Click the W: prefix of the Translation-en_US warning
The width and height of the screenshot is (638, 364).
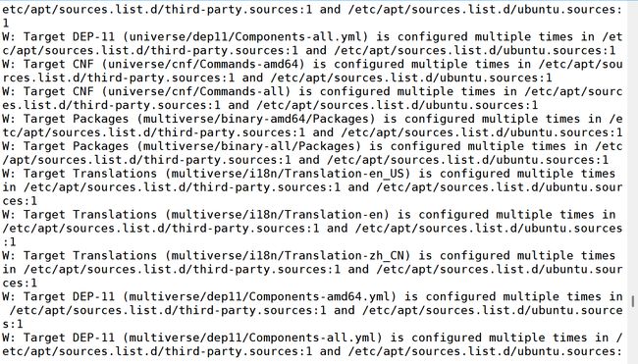[9, 174]
